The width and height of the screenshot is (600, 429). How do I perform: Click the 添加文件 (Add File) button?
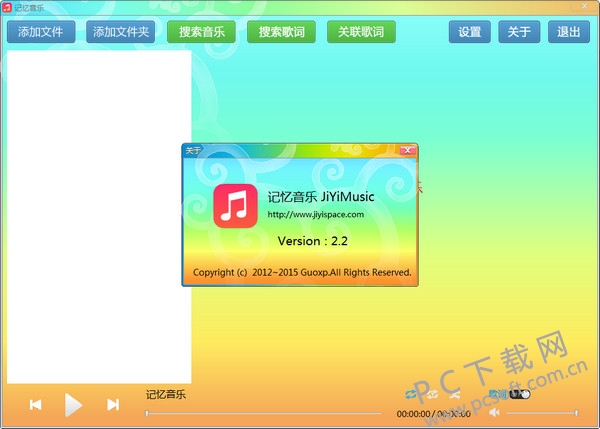[x=41, y=32]
